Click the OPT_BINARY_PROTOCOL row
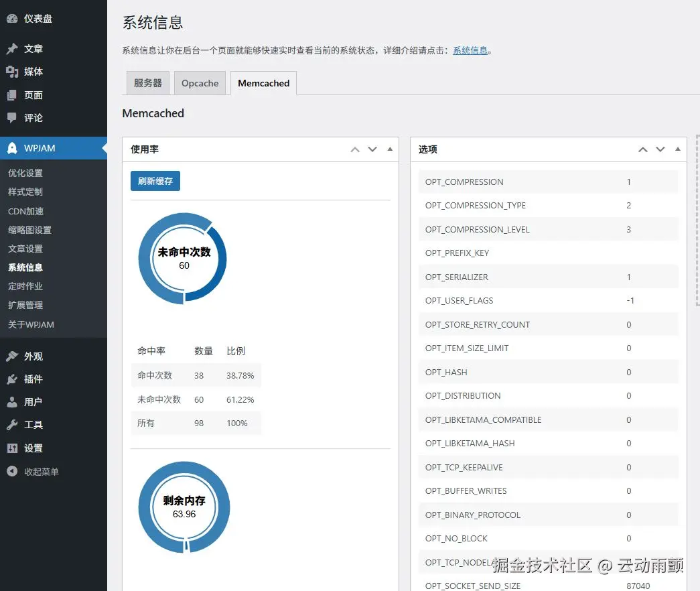This screenshot has width=700, height=591. tap(548, 515)
